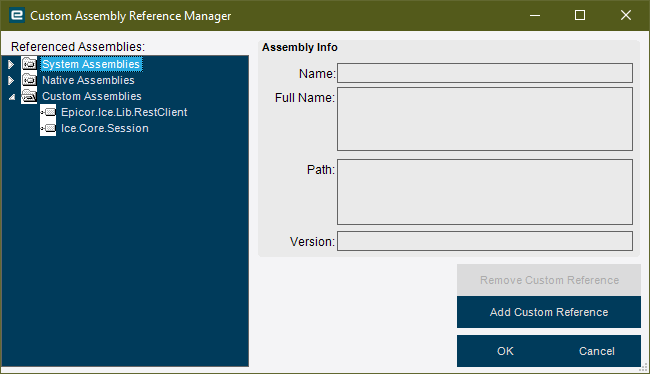Screen dimensions: 650x374
Task: Click the Epicor.Ice.Lib.RestClient assembly icon
Action: (x=49, y=112)
